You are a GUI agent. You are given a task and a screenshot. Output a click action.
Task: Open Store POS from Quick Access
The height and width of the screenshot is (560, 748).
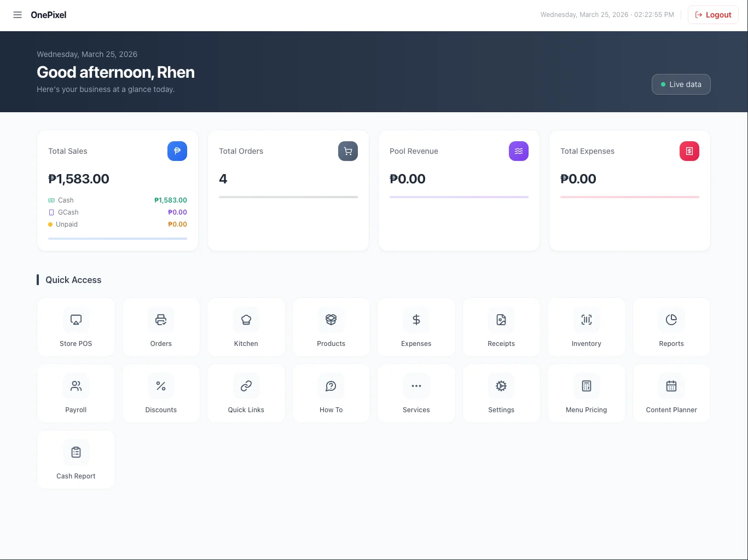(76, 327)
